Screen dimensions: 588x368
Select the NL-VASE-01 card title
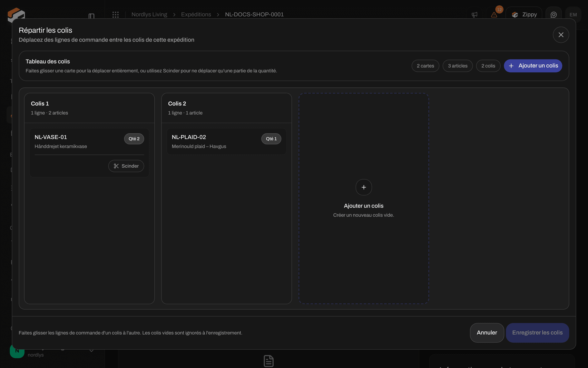tap(51, 137)
